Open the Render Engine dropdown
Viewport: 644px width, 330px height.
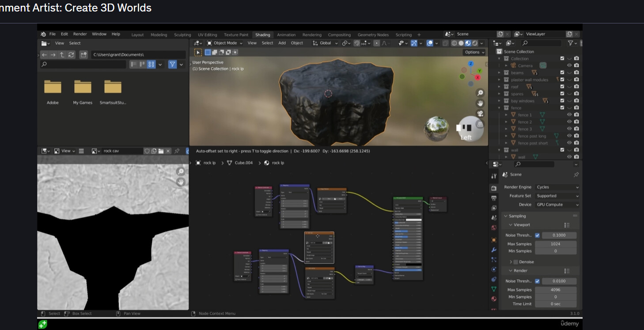pyautogui.click(x=557, y=187)
